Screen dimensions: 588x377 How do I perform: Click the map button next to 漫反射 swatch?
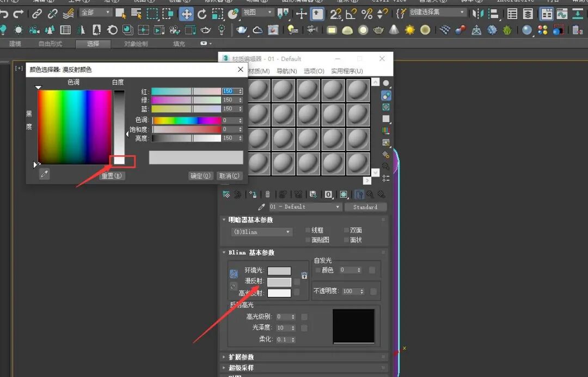297,281
